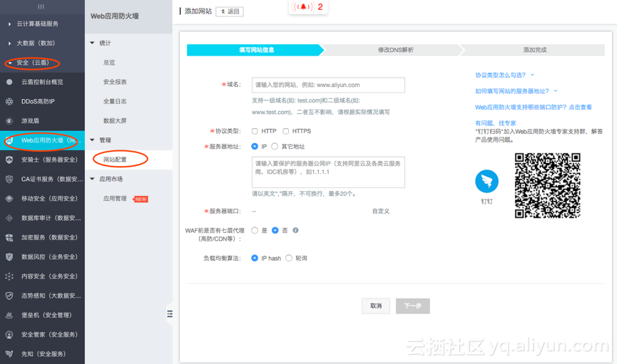
Task: Click the DDoS高防IP gear icon
Action: coord(9,101)
